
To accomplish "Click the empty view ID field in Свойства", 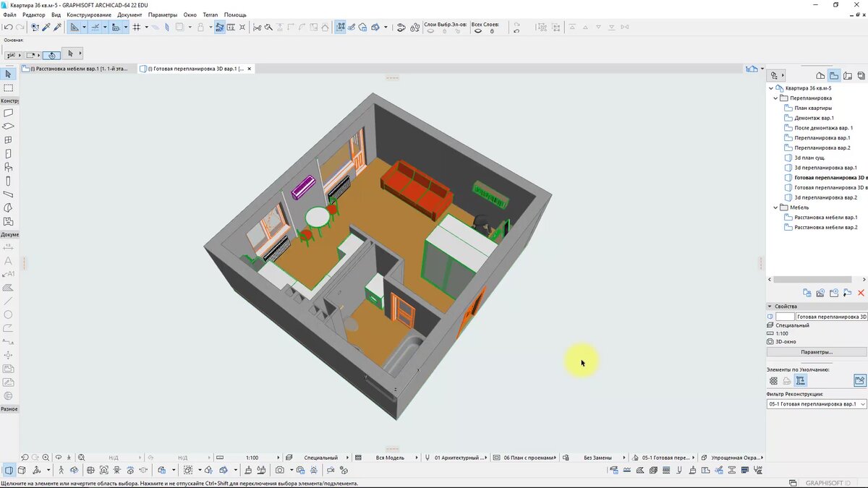I will 786,317.
